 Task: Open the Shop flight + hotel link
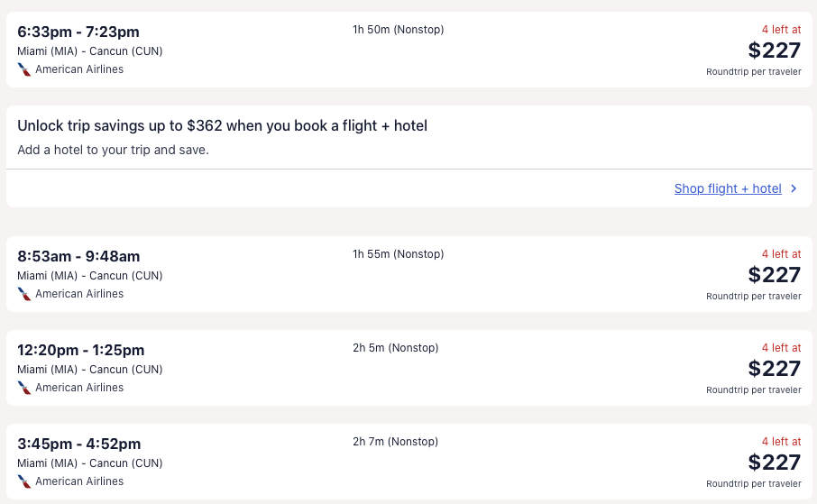[728, 188]
